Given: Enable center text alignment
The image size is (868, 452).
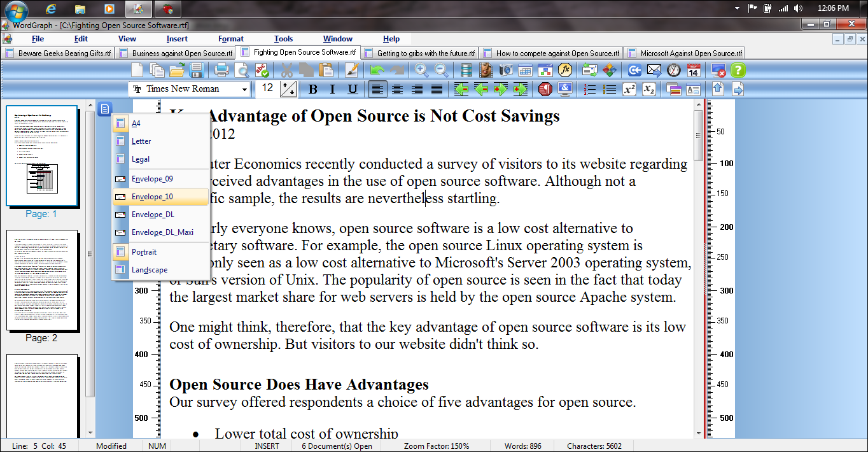Looking at the screenshot, I should [x=397, y=90].
